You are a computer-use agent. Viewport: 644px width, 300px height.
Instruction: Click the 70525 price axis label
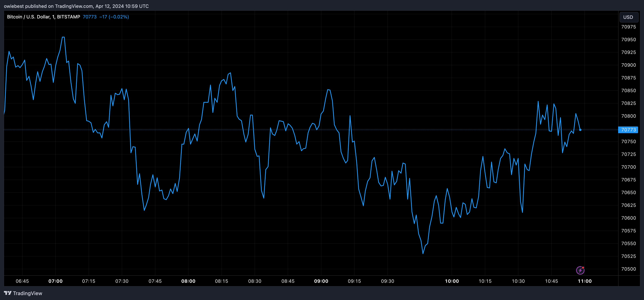[629, 256]
